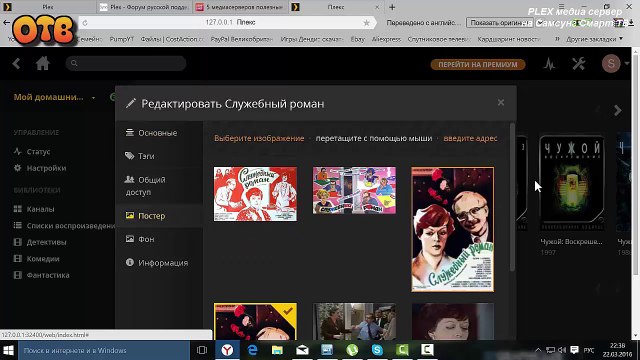Select the tall portrait Служебный роман poster
640x360 pixels.
[453, 229]
